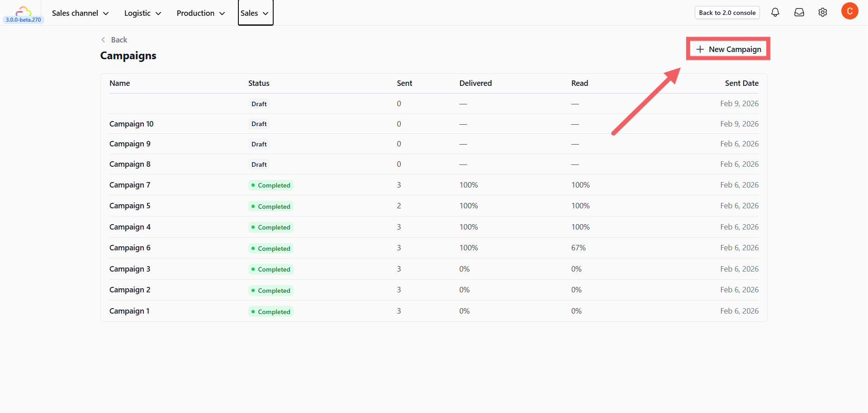Click the New Campaign button
Viewport: 868px width, 413px height.
tap(728, 49)
